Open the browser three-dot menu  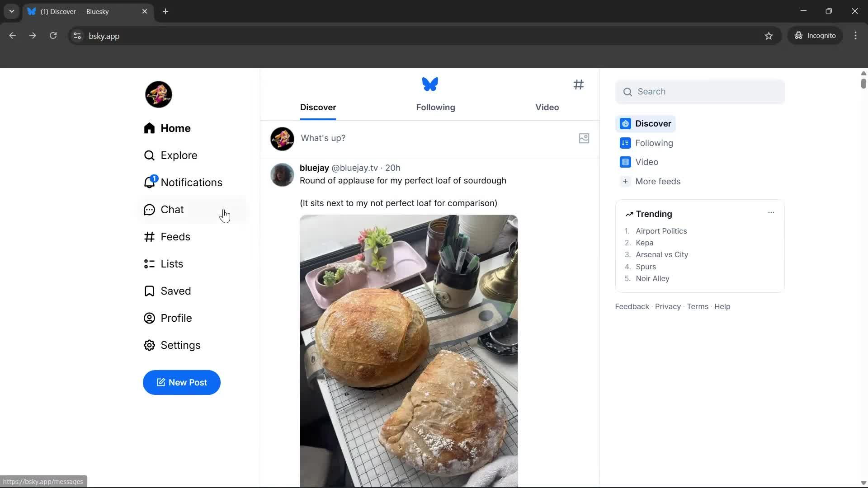click(856, 36)
